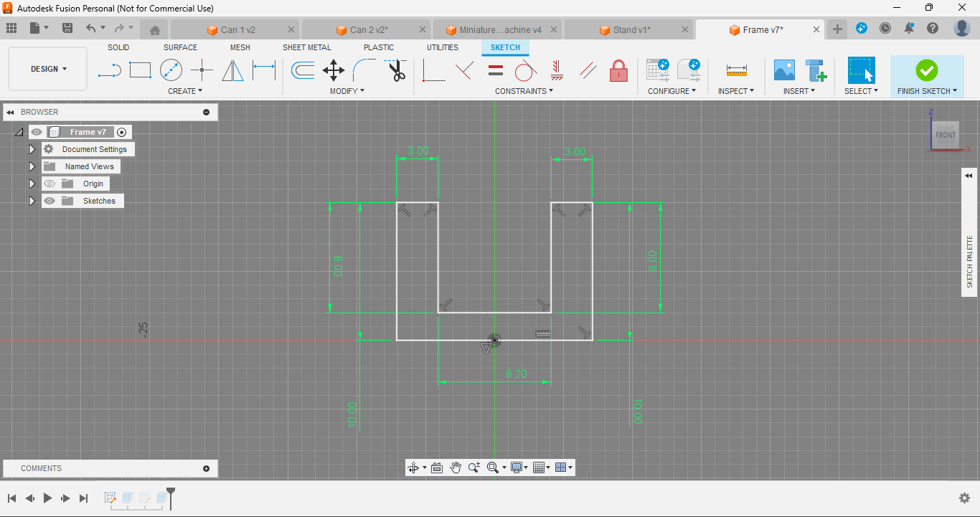
Task: Hide the Sketches folder with eye icon
Action: point(50,201)
